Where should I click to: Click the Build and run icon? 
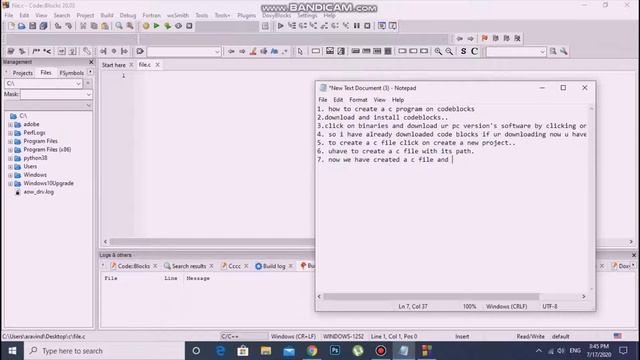[x=167, y=26]
